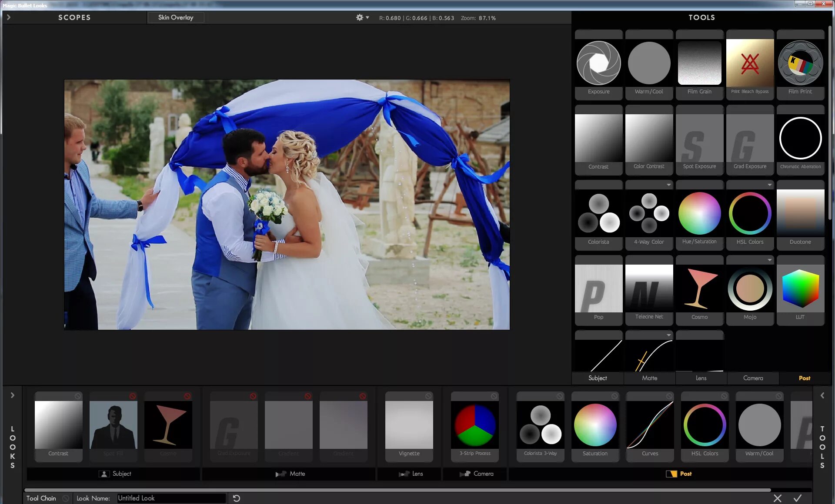Image resolution: width=835 pixels, height=504 pixels.
Task: Expand the Camera tools section
Action: 753,378
